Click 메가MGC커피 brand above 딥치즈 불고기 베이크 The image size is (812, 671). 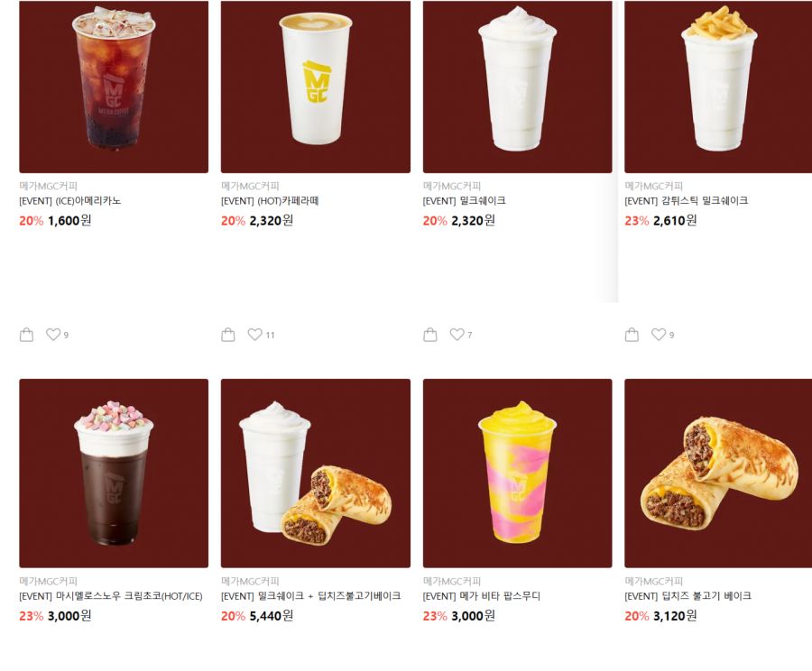[x=653, y=581]
